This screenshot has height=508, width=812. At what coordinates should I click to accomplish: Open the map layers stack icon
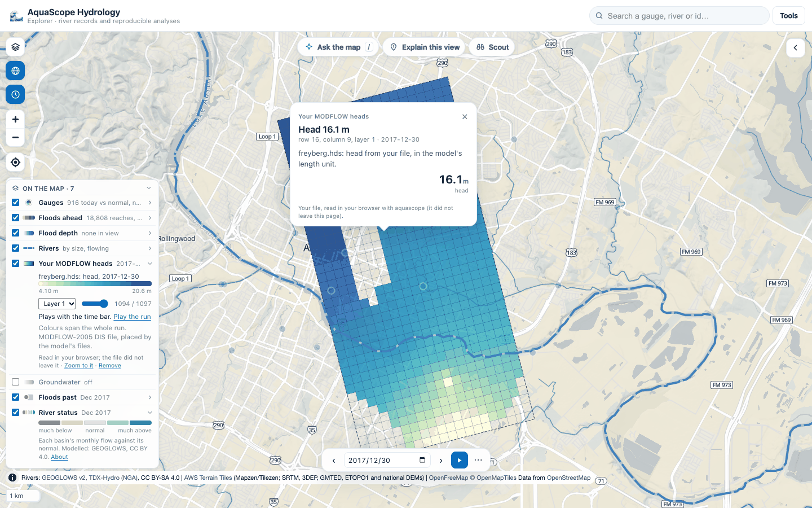[15, 47]
